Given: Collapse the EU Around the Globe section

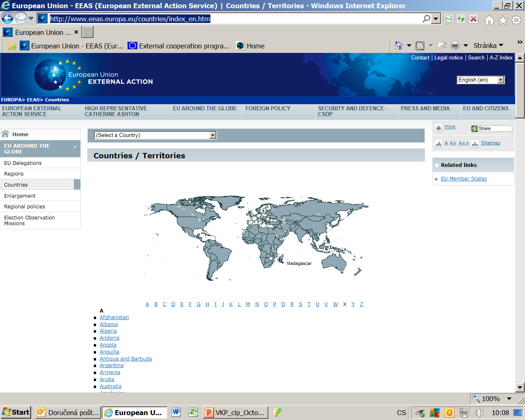Looking at the screenshot, I should (x=75, y=147).
